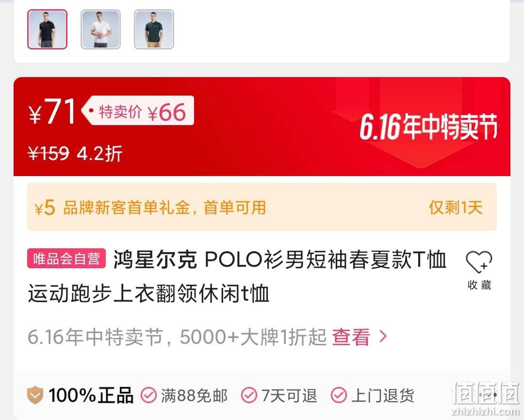Tap the 仅剩1天 coupon countdown label
Screen dimensions: 524x420
456,208
